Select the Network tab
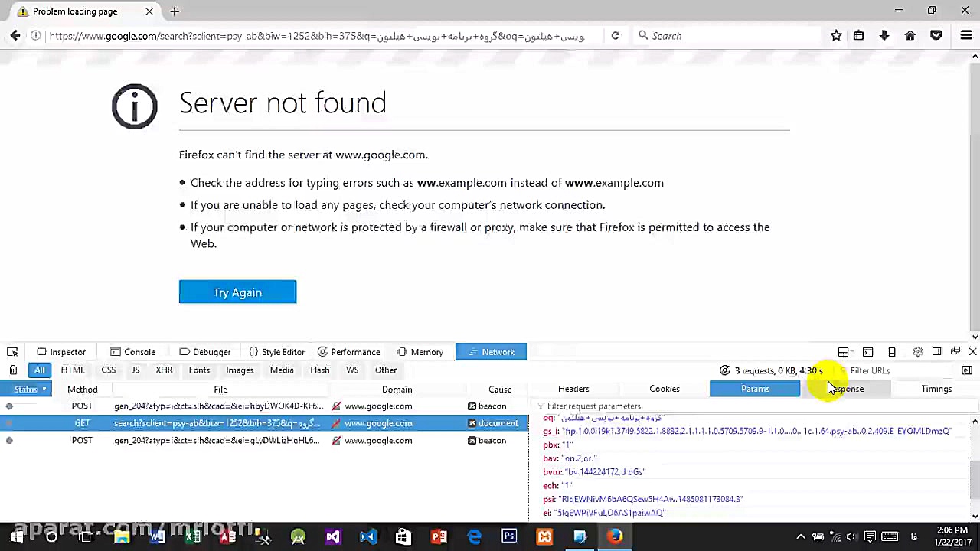This screenshot has width=980, height=551. point(491,352)
